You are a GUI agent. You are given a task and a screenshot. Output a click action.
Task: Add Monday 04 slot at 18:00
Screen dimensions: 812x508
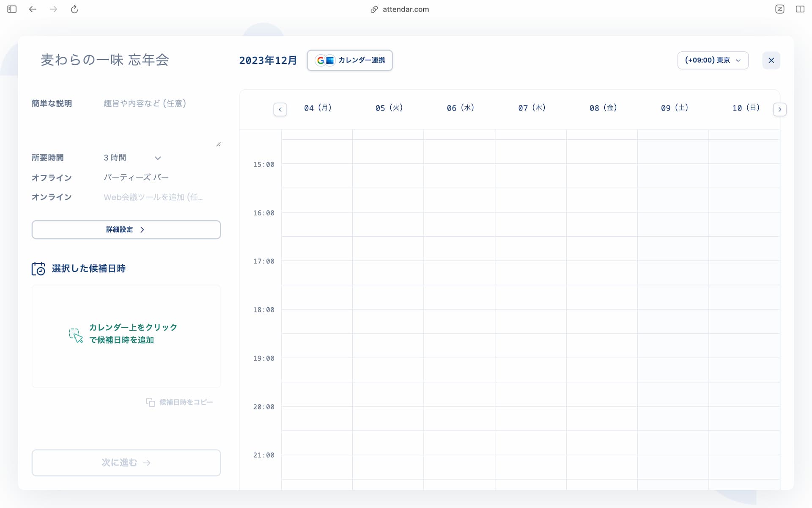(x=317, y=322)
